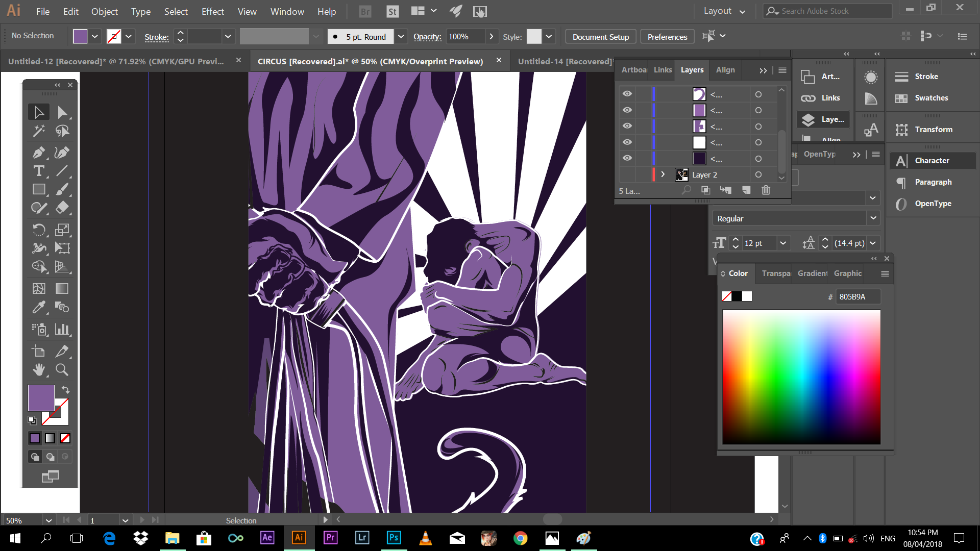
Task: Select the Free Transform tool
Action: pyautogui.click(x=62, y=248)
